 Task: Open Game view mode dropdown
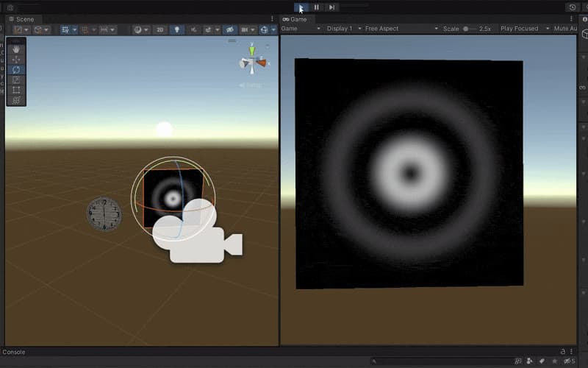(x=301, y=29)
